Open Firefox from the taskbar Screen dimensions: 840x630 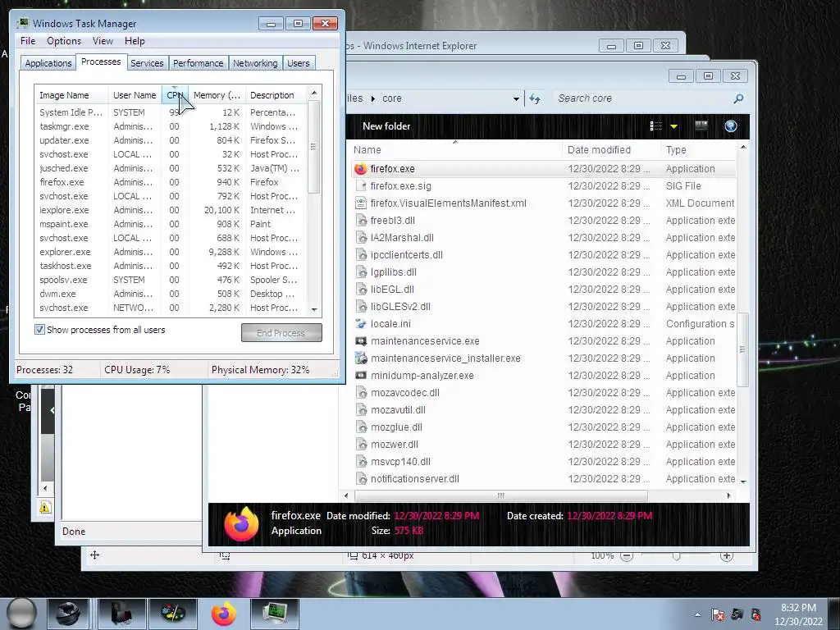pyautogui.click(x=223, y=614)
